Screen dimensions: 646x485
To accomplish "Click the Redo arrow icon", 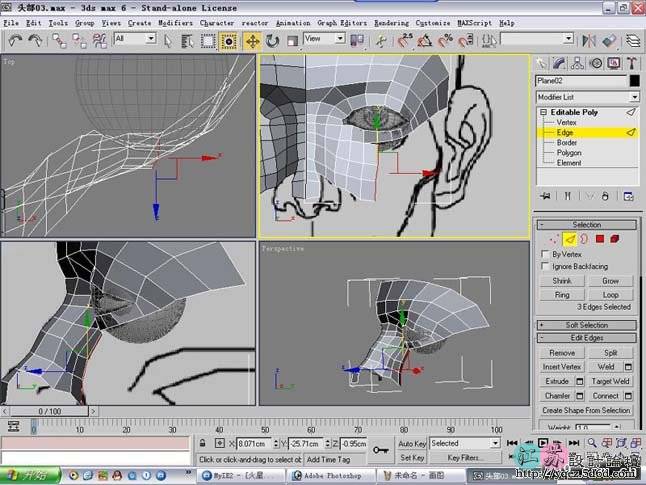I will click(x=36, y=40).
